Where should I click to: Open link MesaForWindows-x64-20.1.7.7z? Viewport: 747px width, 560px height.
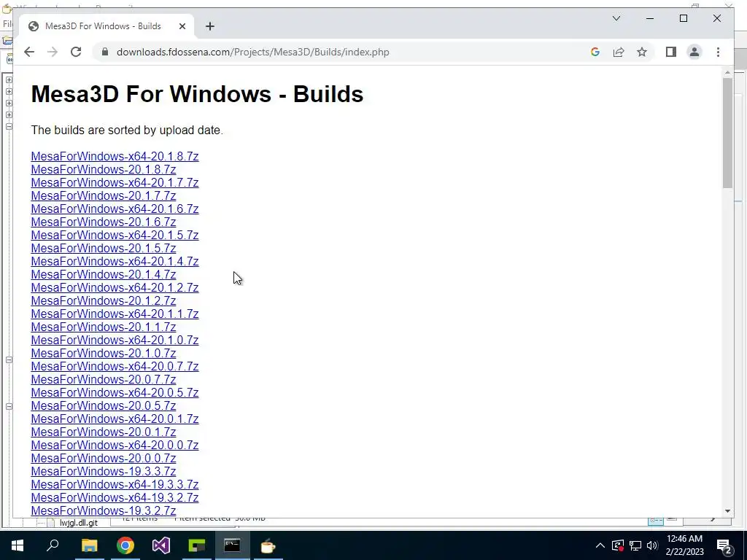click(115, 182)
